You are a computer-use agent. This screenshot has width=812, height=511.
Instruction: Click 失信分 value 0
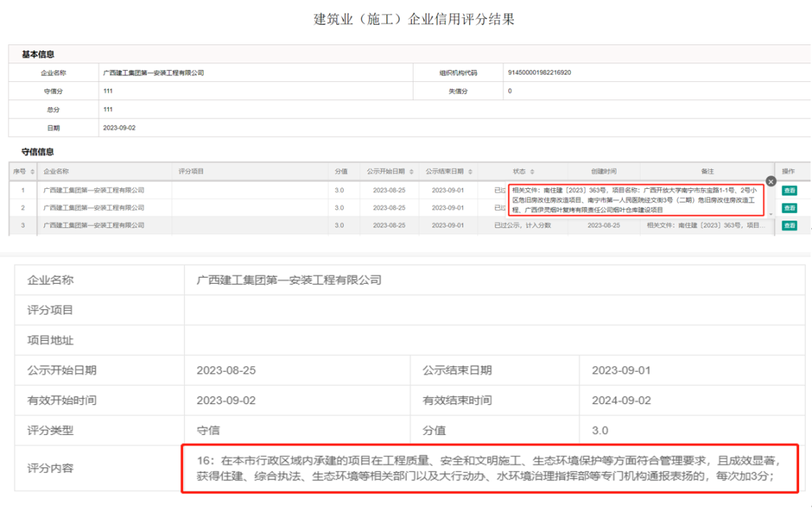point(510,91)
